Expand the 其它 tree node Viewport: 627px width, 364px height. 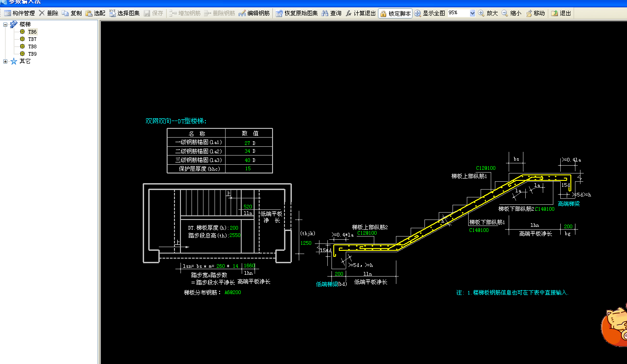6,61
